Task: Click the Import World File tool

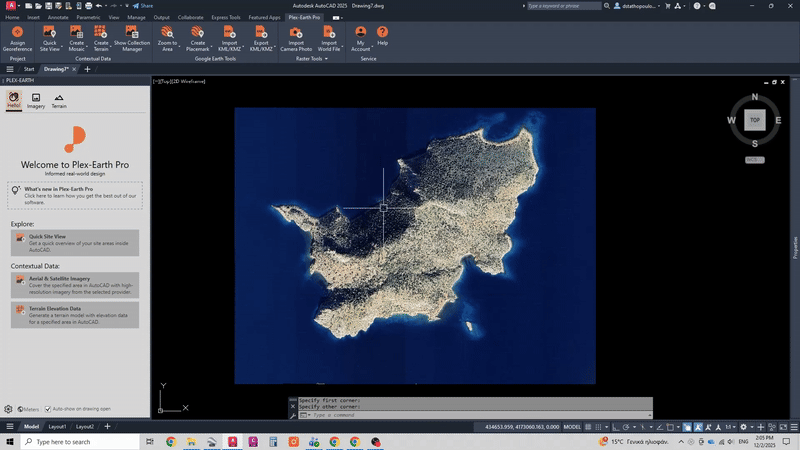Action: pyautogui.click(x=329, y=38)
